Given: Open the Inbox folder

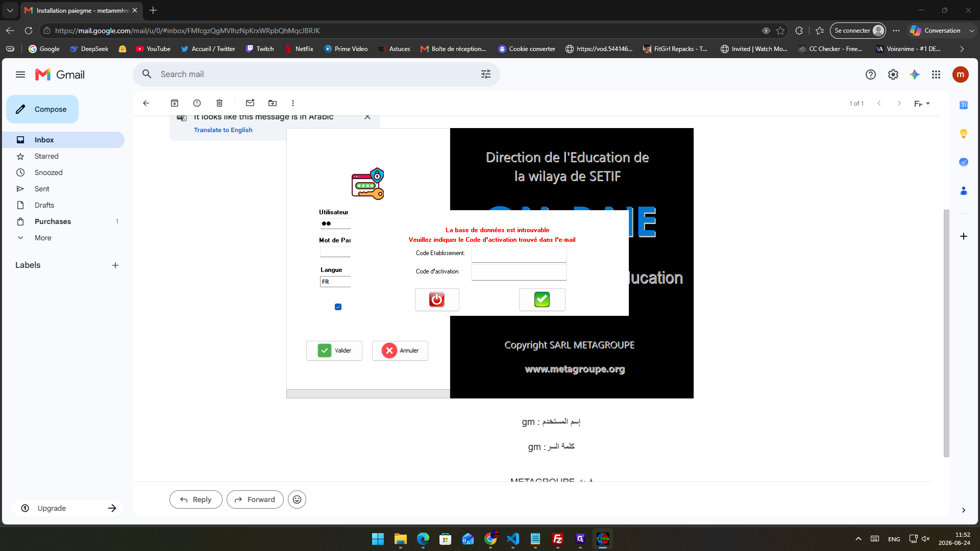Looking at the screenshot, I should (63, 140).
